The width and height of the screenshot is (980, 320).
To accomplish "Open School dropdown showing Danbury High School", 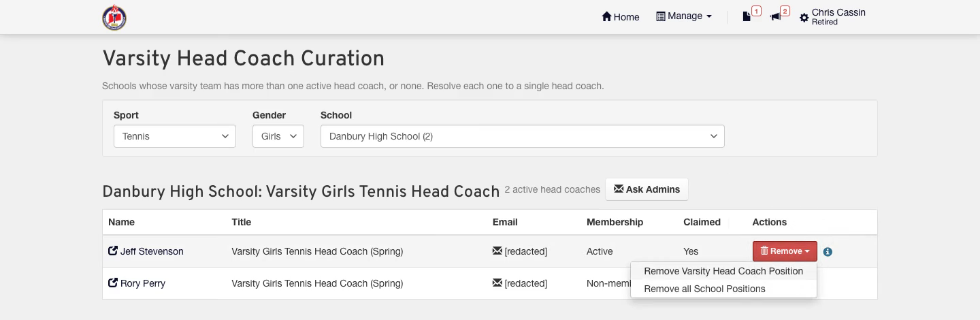I will (x=523, y=136).
